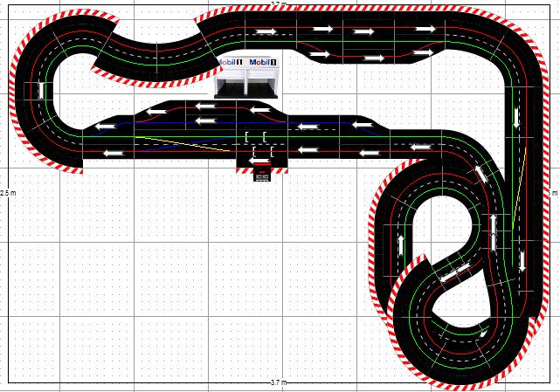
Task: Click the left Mobil 1 banner sign
Action: coord(229,63)
